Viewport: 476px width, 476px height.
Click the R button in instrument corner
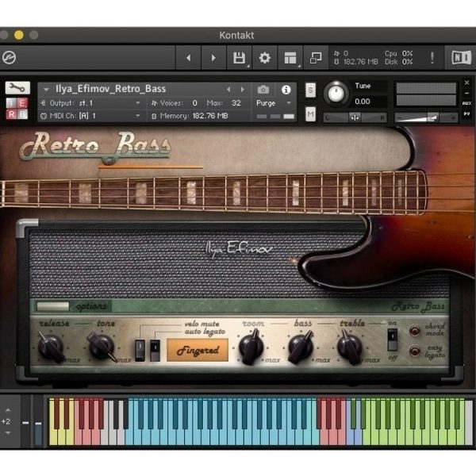[x=11, y=114]
